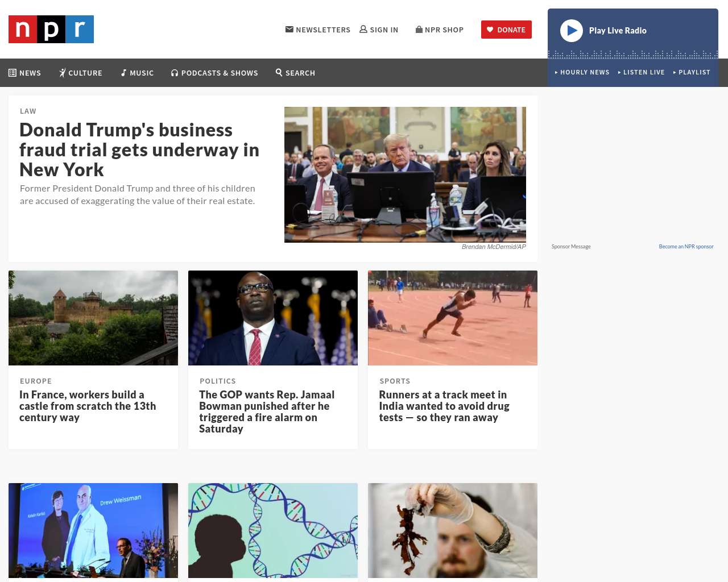Expand the Playlist option
The height and width of the screenshot is (582, 728).
click(x=692, y=72)
